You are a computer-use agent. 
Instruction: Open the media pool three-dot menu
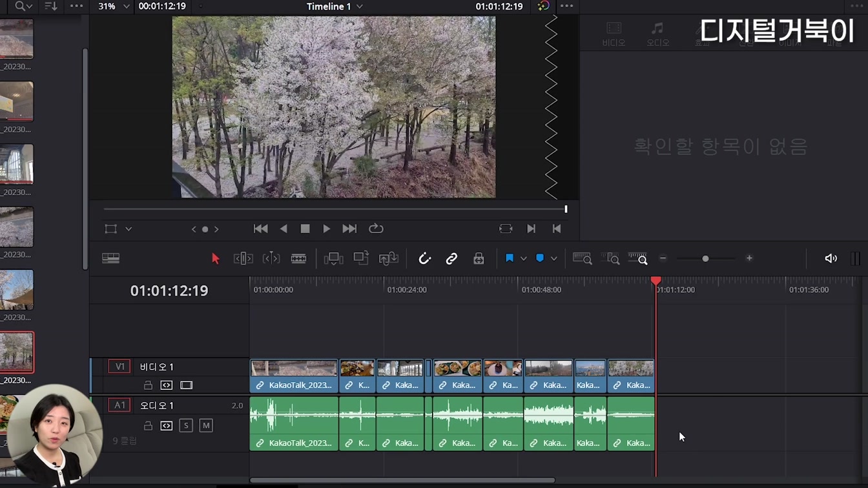tap(76, 6)
